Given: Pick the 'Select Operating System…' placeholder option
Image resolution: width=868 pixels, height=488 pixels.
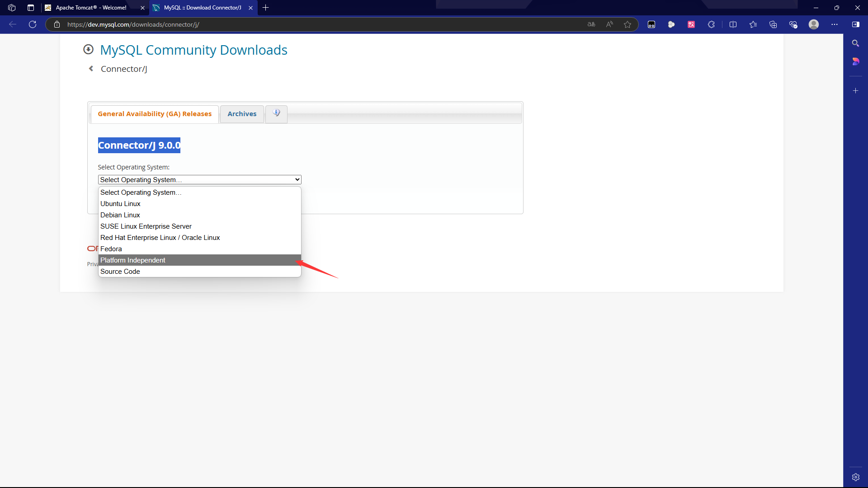Looking at the screenshot, I should click(199, 192).
